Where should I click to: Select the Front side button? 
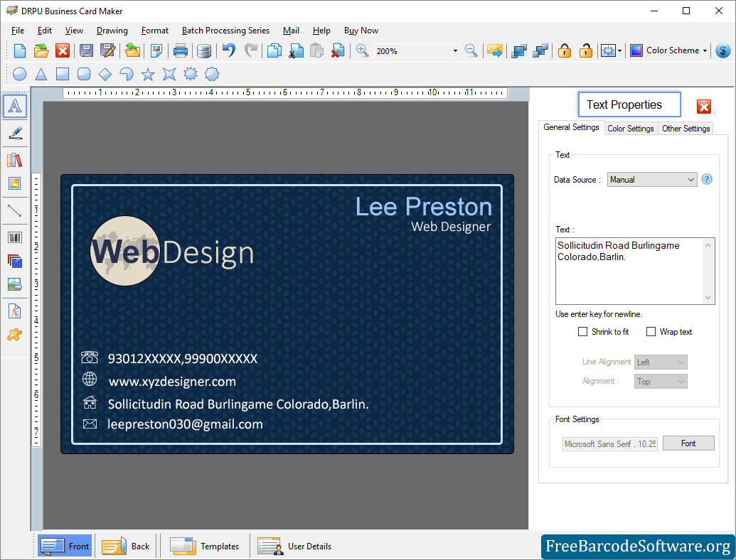click(x=65, y=546)
